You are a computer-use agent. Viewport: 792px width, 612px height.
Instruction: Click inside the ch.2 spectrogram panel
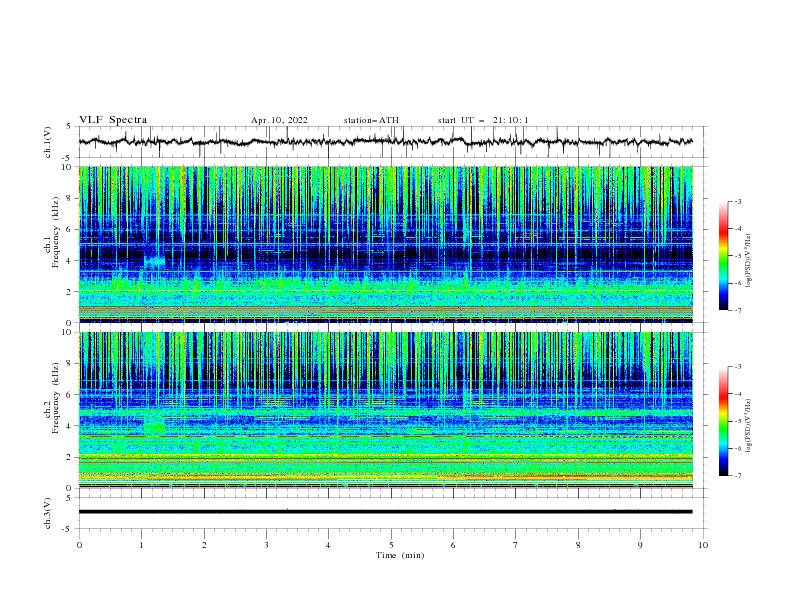[x=385, y=410]
